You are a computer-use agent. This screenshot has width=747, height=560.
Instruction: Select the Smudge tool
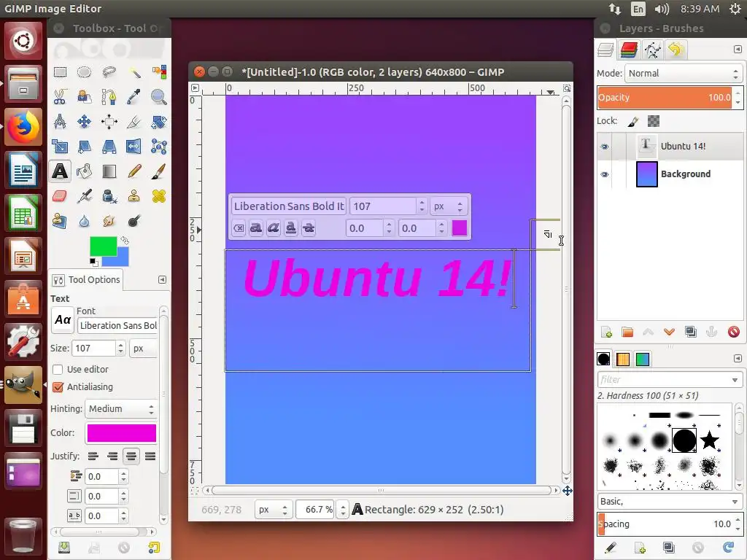tap(109, 220)
